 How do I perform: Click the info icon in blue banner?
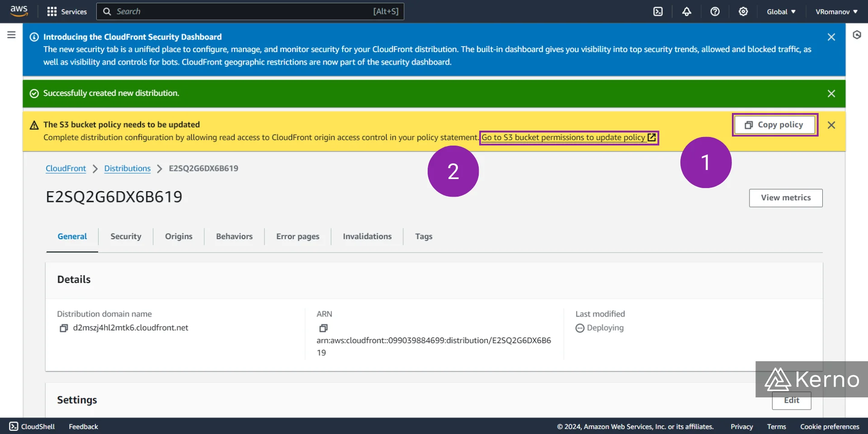click(34, 37)
